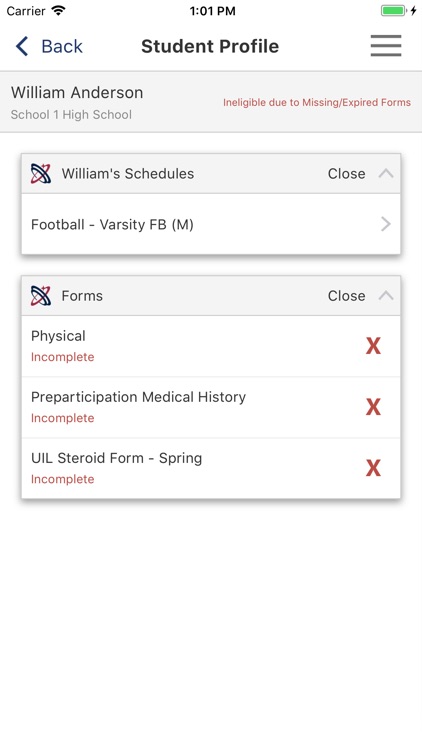Tap the red X for UIL Steroid Form
This screenshot has width=422, height=750.
373,468
